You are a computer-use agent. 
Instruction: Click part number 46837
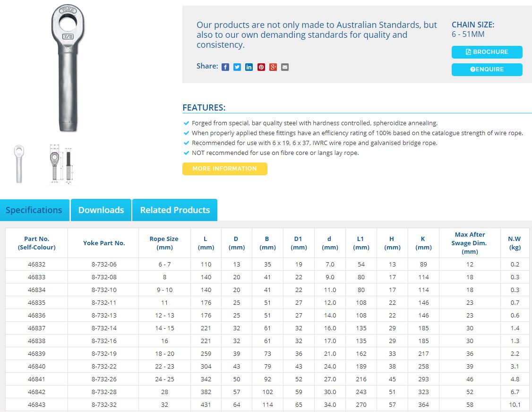pos(37,328)
